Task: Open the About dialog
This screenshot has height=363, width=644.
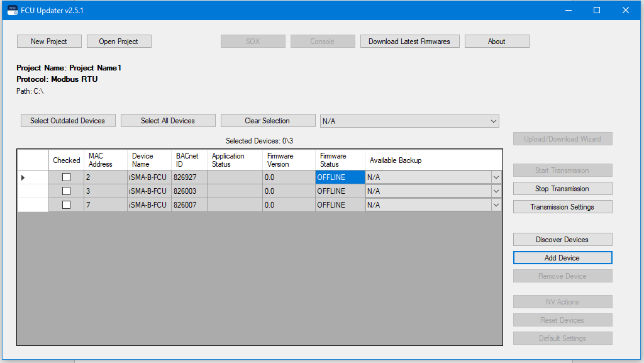Action: click(x=496, y=42)
